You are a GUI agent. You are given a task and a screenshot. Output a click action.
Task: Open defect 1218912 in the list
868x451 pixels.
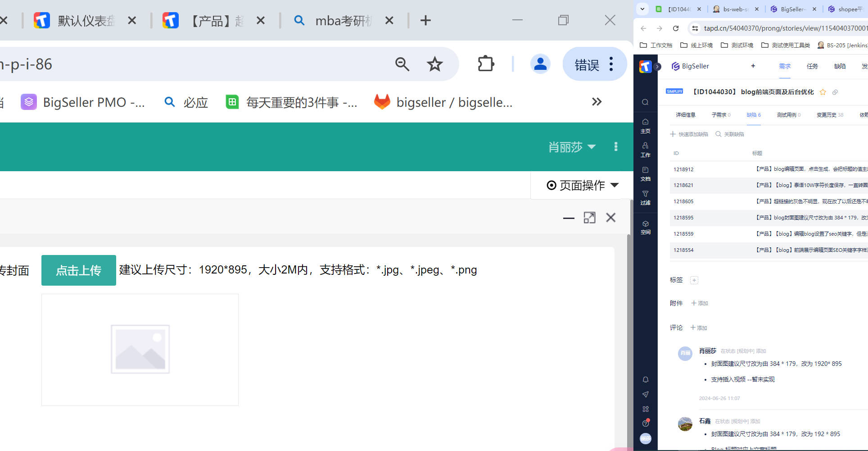[x=683, y=169]
